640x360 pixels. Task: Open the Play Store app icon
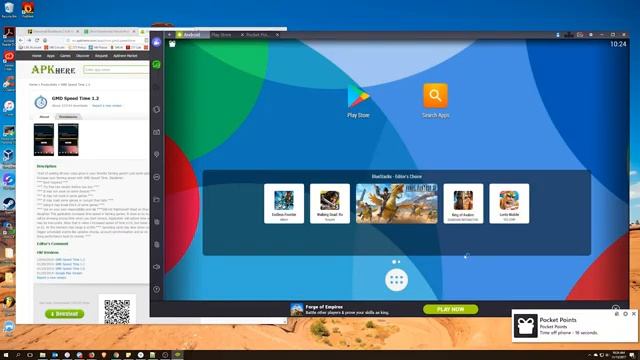click(358, 97)
